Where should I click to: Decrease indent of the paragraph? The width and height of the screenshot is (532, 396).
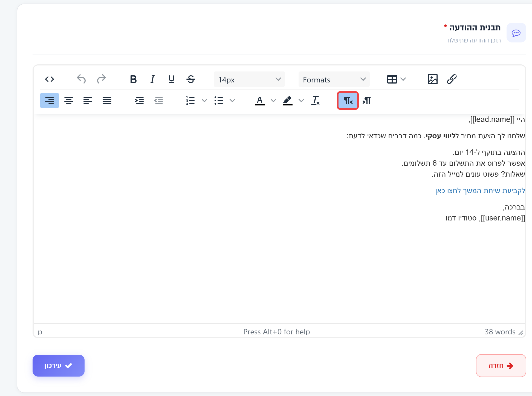point(158,101)
